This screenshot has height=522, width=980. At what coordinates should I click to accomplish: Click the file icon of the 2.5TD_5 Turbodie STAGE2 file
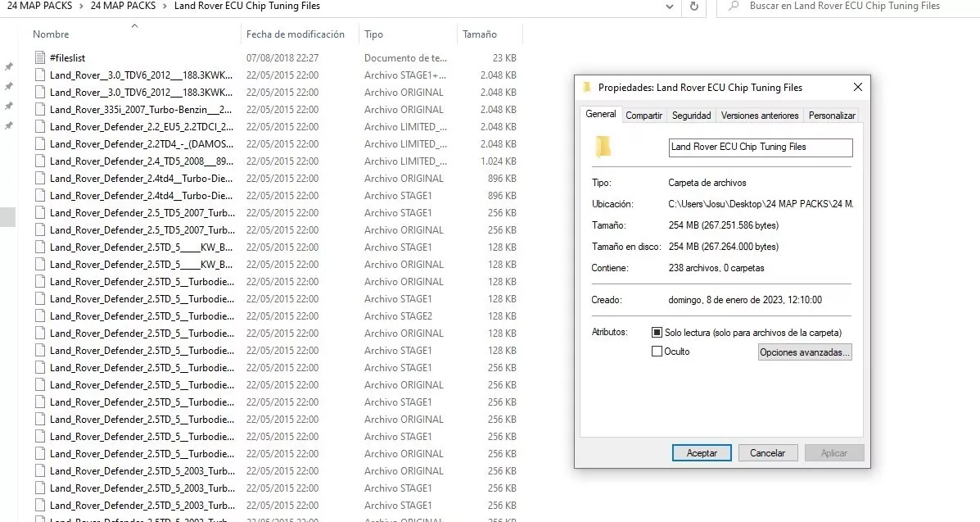coord(40,316)
